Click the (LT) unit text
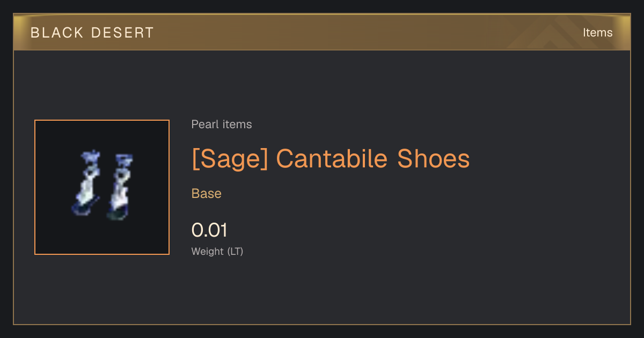The image size is (644, 338). coord(235,251)
